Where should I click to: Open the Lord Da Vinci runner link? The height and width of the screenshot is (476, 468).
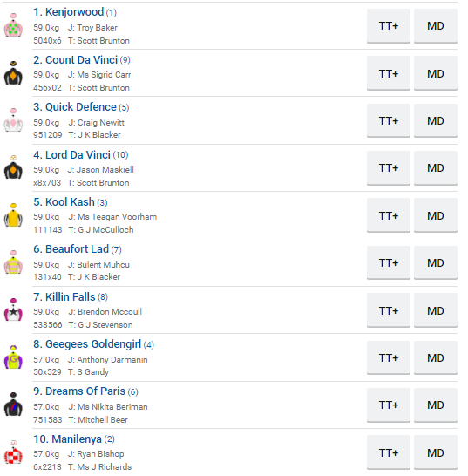coord(81,155)
